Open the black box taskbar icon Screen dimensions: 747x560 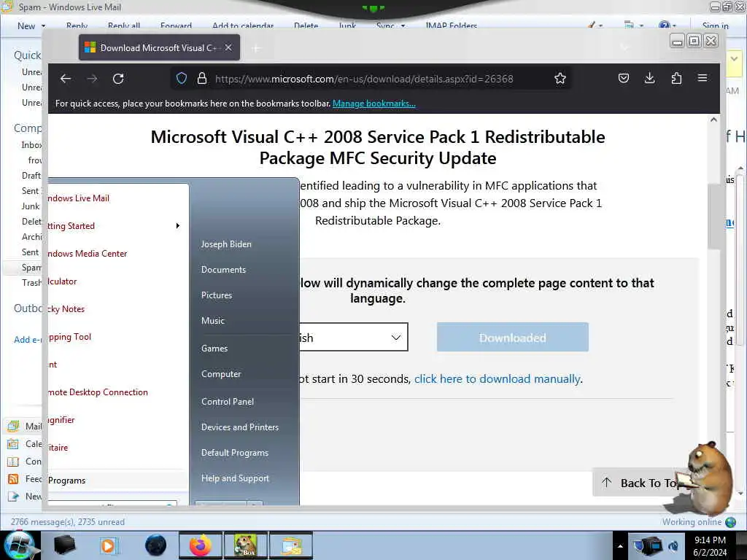click(64, 545)
